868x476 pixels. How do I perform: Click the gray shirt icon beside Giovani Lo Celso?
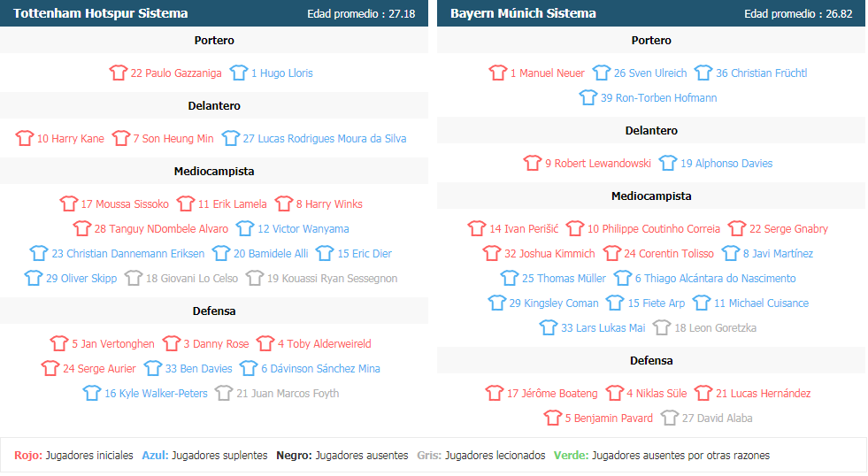click(134, 278)
